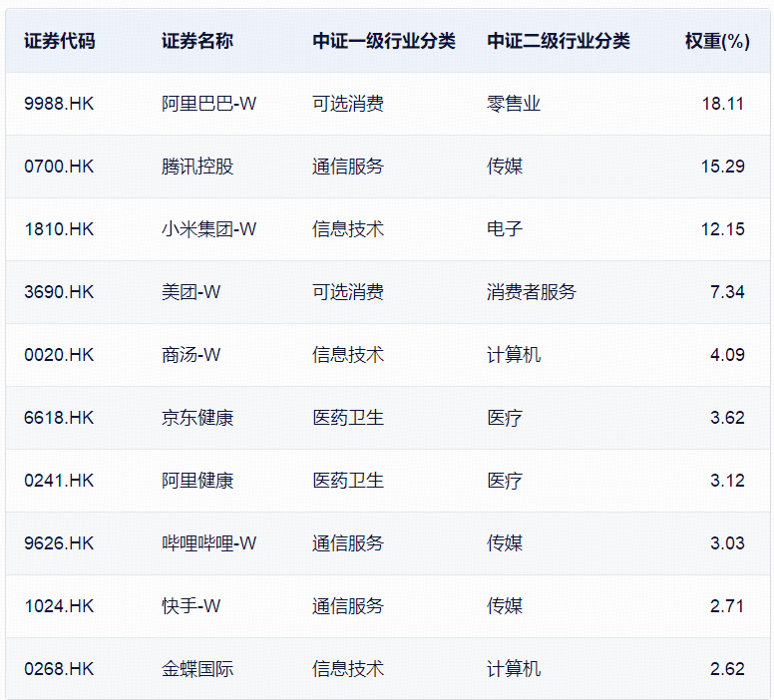Click weight value 2.62

click(727, 669)
